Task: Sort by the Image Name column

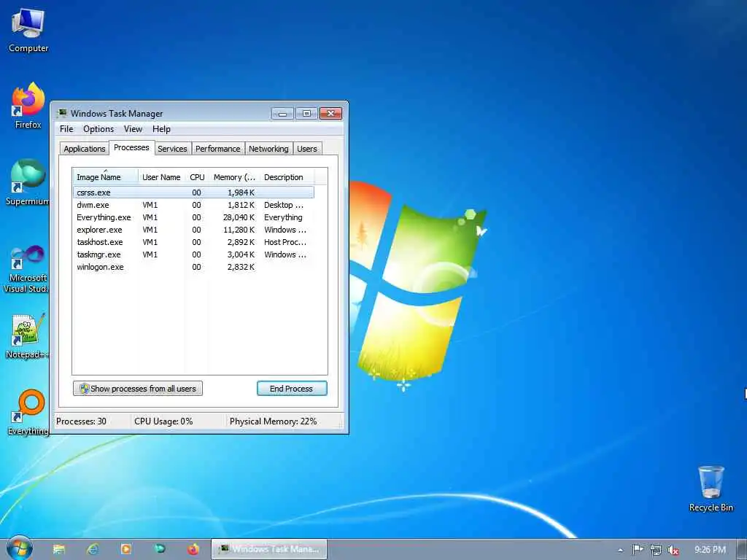Action: pyautogui.click(x=105, y=176)
